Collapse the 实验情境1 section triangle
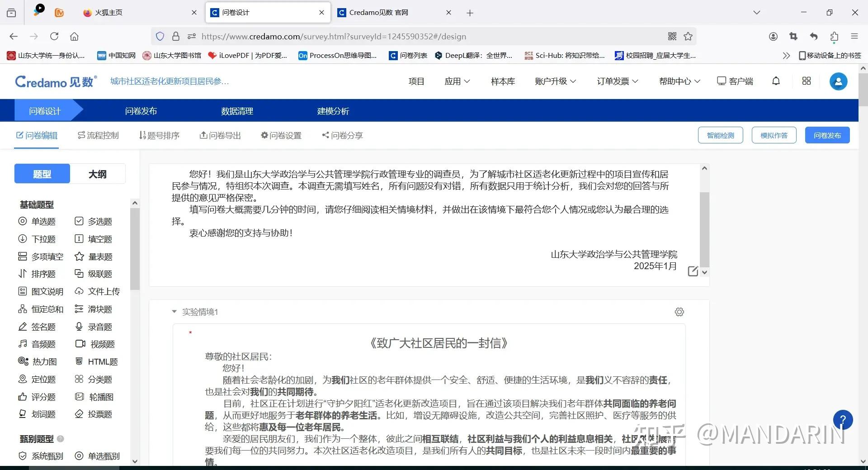 (x=174, y=311)
